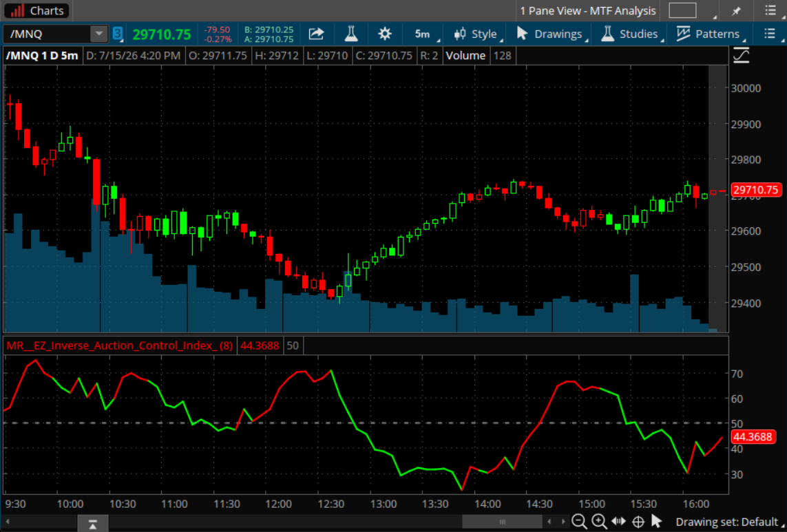Click the small scroll-left arrow beside scrollbar
Image resolution: width=787 pixels, height=532 pixels.
549,522
